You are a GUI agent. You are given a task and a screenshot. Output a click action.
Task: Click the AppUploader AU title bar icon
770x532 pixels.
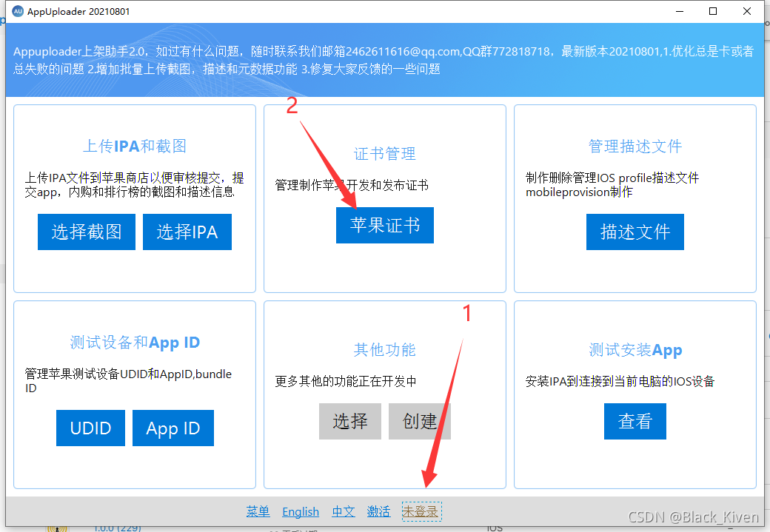click(x=18, y=11)
